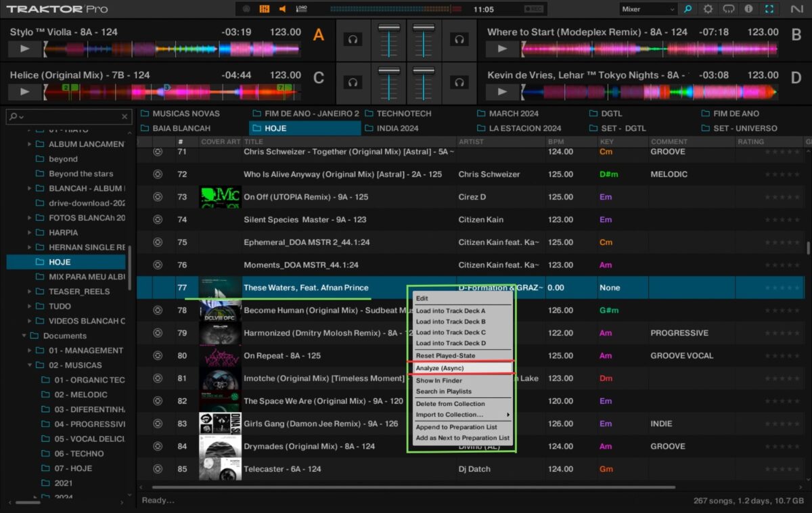Sort by the ARTIST column header
The width and height of the screenshot is (812, 513).
coord(500,142)
